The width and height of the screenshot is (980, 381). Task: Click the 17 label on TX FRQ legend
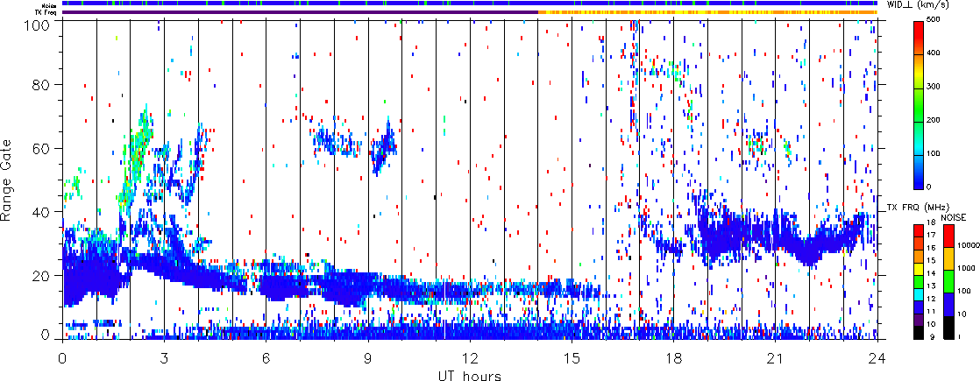(932, 236)
